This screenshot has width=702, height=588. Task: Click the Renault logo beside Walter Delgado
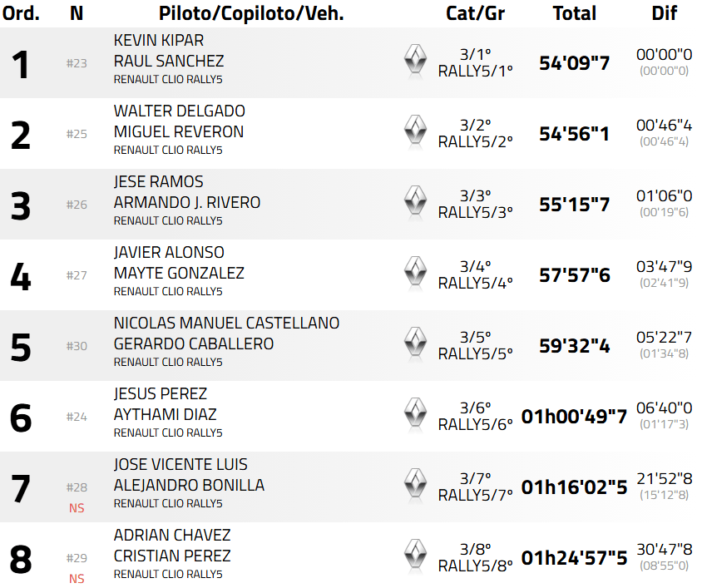tap(415, 131)
